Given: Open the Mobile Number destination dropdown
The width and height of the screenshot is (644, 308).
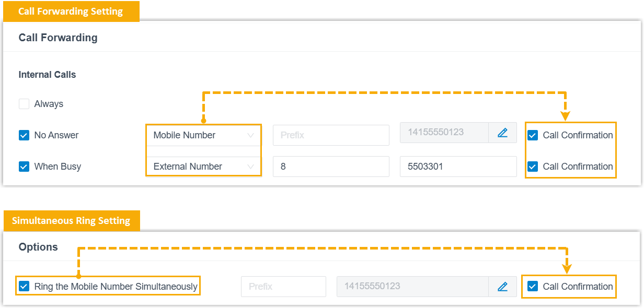Looking at the screenshot, I should tap(203, 135).
